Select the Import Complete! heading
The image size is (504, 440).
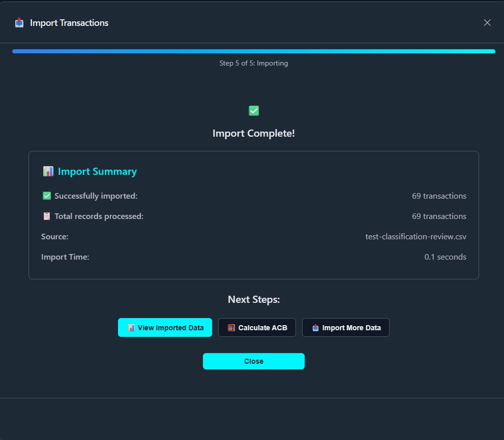(x=254, y=134)
